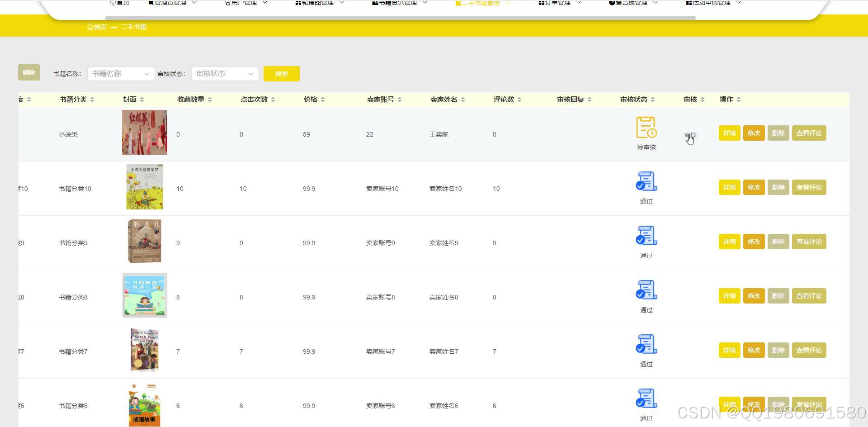Click 查看评论 for 卖家账号10 row
Screen dimensions: 868x427
point(809,187)
